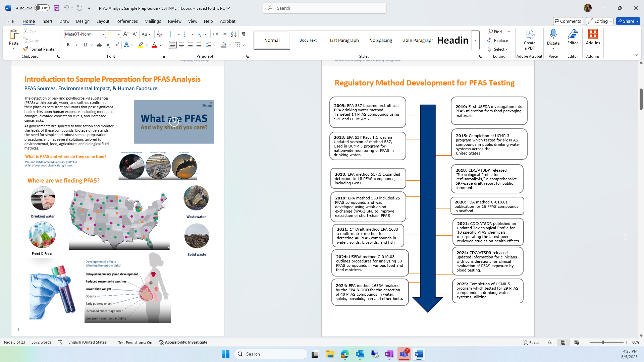Click the zoom slider in status bar
The width and height of the screenshot is (644, 362).
point(603,342)
